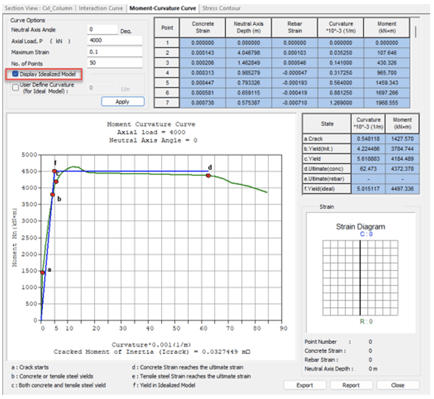
Task: Click red marker a on the curve
Action: point(43,273)
